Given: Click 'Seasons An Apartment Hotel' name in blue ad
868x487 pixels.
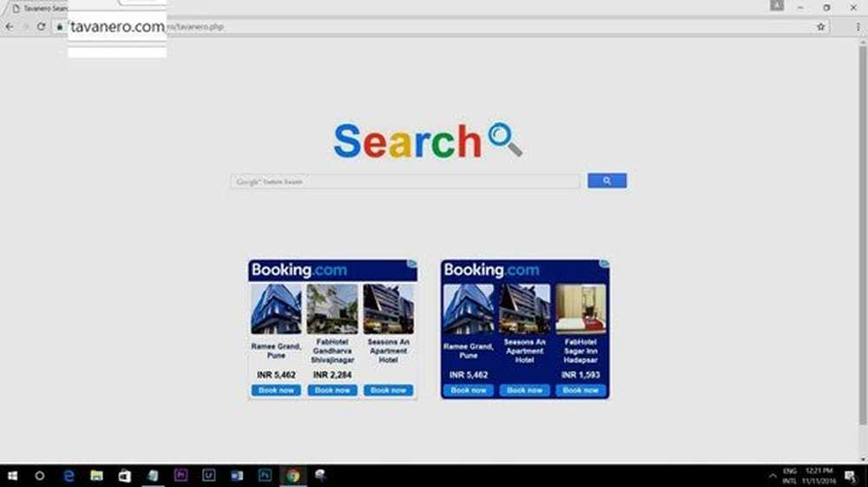Looking at the screenshot, I should tap(525, 351).
